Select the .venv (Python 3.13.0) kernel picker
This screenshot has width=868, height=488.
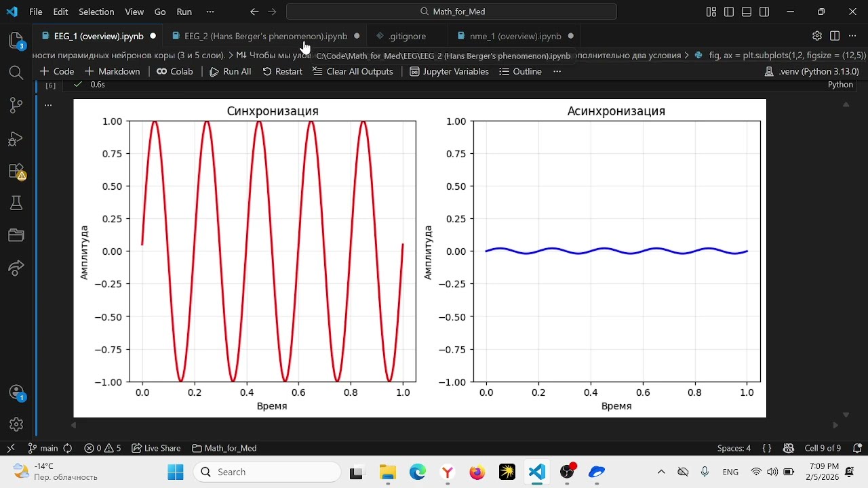click(x=812, y=71)
